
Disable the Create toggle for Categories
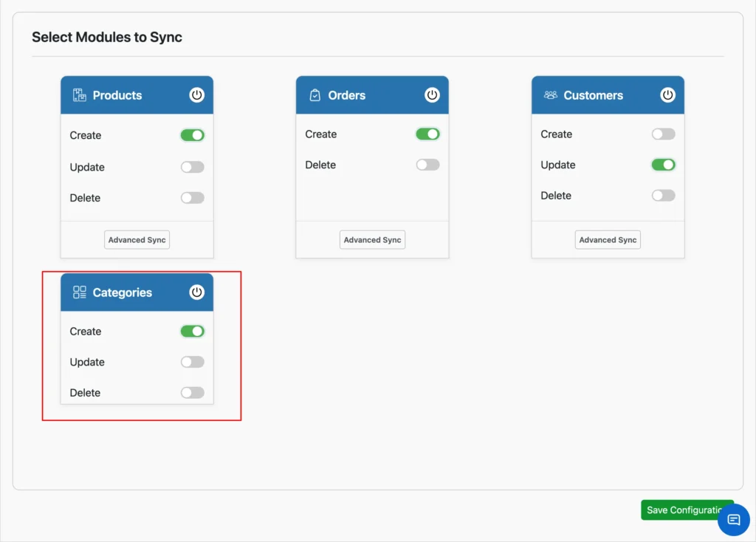coord(192,331)
